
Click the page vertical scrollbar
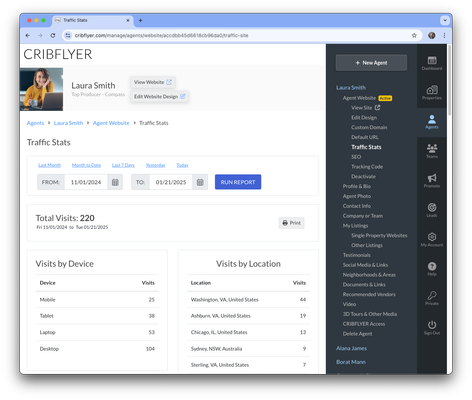coord(449,80)
